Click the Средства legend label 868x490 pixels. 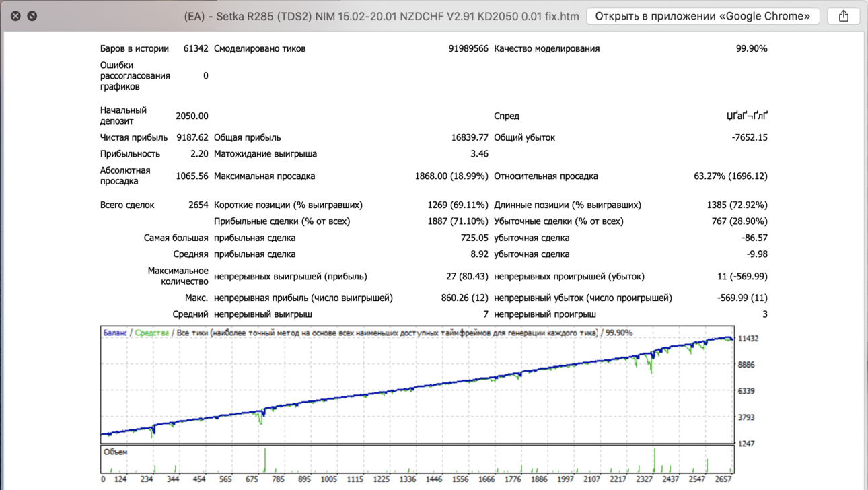tap(152, 332)
